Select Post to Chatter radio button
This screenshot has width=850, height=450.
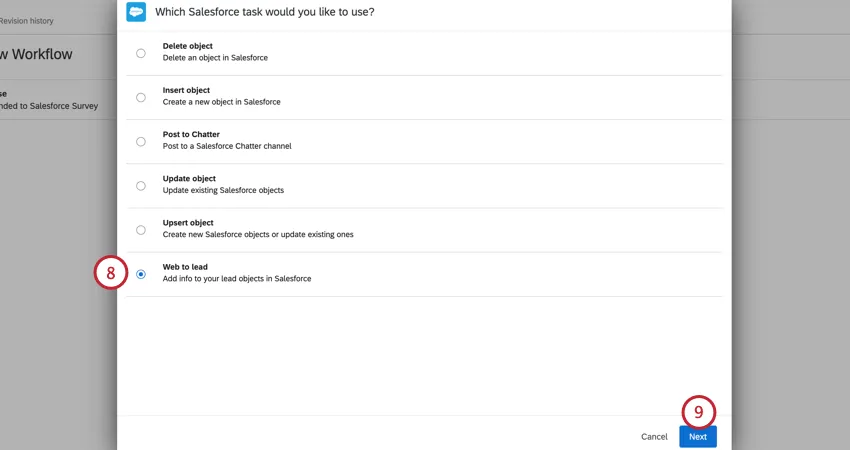(141, 141)
